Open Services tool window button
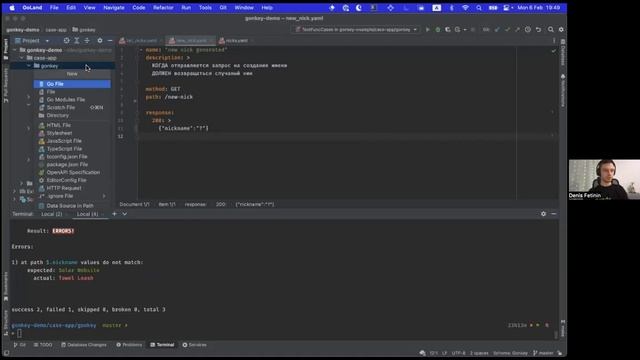This screenshot has width=640, height=360. (x=194, y=345)
